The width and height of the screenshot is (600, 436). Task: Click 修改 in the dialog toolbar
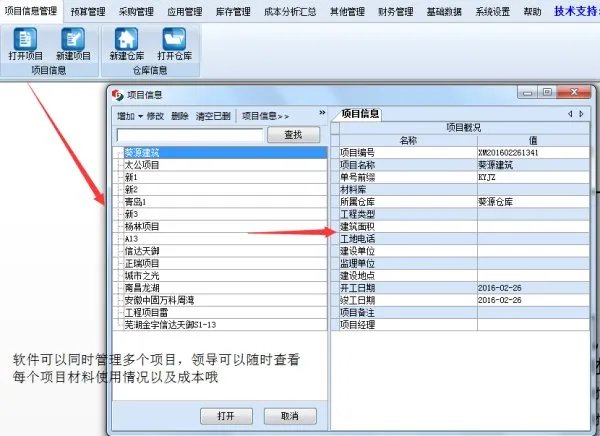(x=155, y=116)
